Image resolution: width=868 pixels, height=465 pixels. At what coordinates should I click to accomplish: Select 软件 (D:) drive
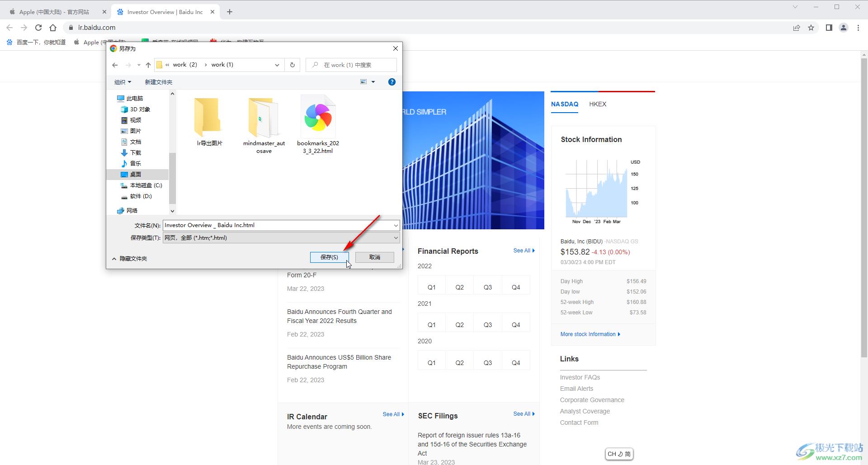[137, 196]
